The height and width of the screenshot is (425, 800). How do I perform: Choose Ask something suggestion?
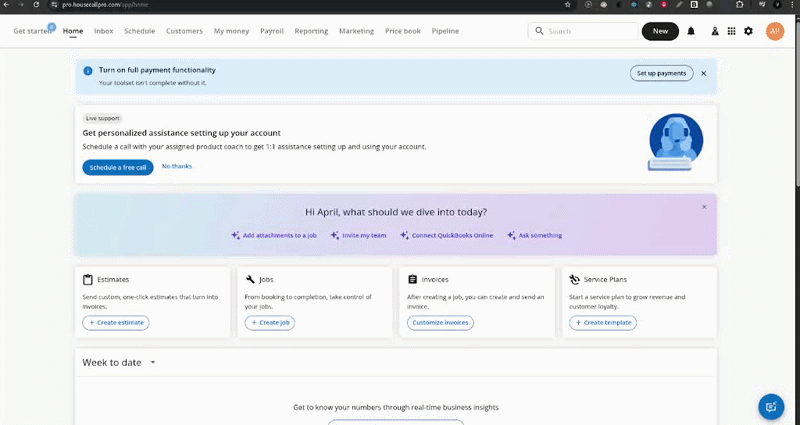click(x=535, y=235)
